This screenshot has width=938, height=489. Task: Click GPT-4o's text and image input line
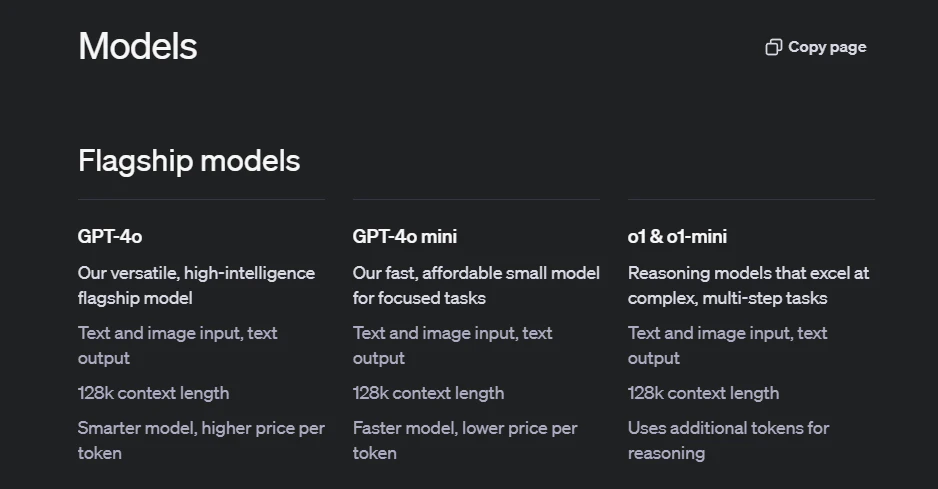tap(178, 345)
